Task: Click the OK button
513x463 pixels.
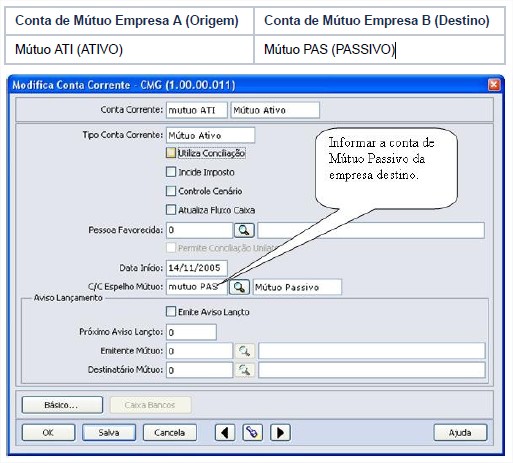Action: coord(48,432)
